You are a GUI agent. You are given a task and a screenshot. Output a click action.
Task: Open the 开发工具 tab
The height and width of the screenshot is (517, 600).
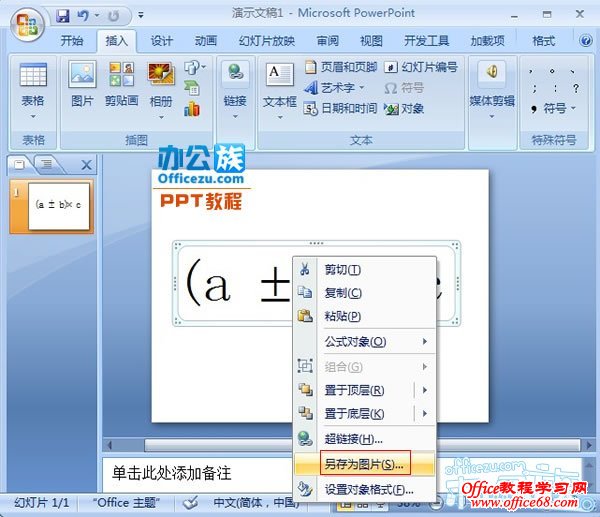coord(427,40)
